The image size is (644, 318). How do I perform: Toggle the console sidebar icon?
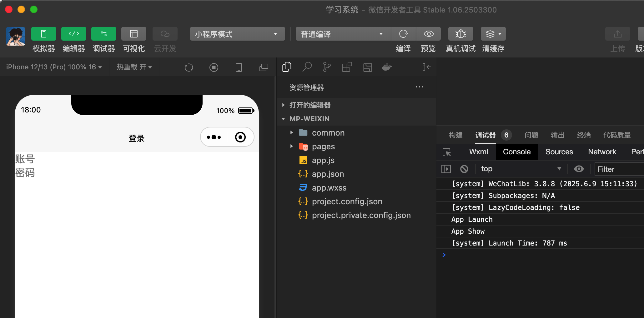coord(446,169)
